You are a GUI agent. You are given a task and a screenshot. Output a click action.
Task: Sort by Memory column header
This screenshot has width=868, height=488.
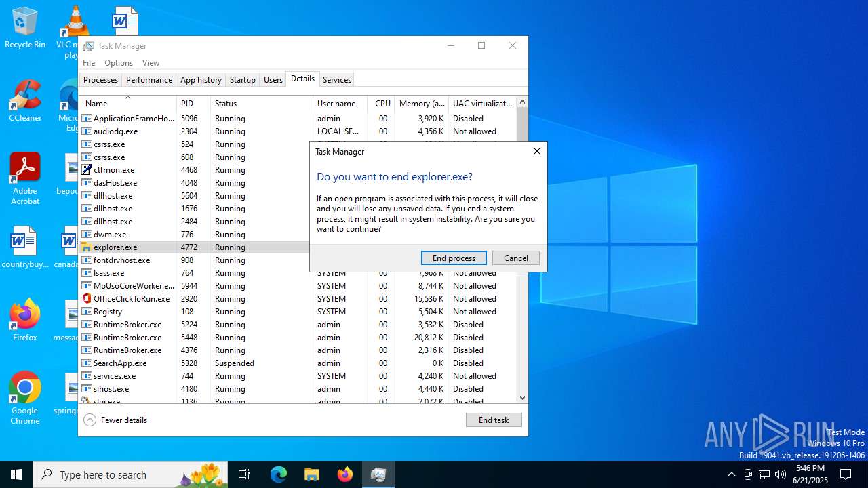coord(421,104)
